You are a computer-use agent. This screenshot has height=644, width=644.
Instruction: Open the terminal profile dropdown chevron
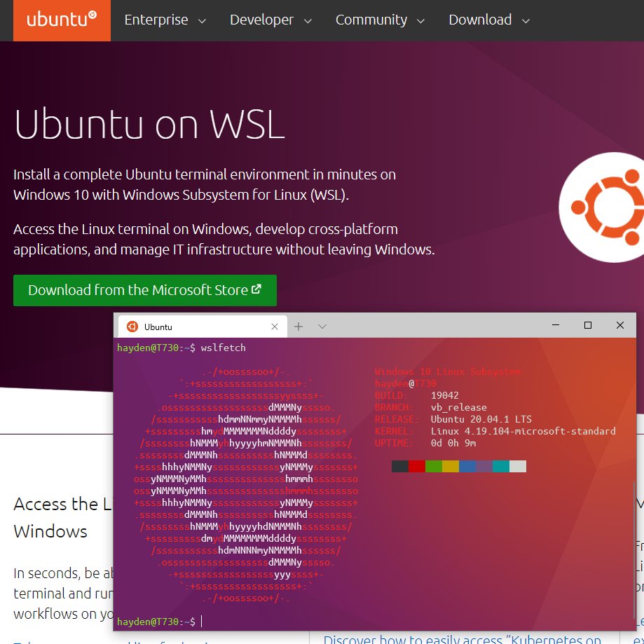point(322,327)
